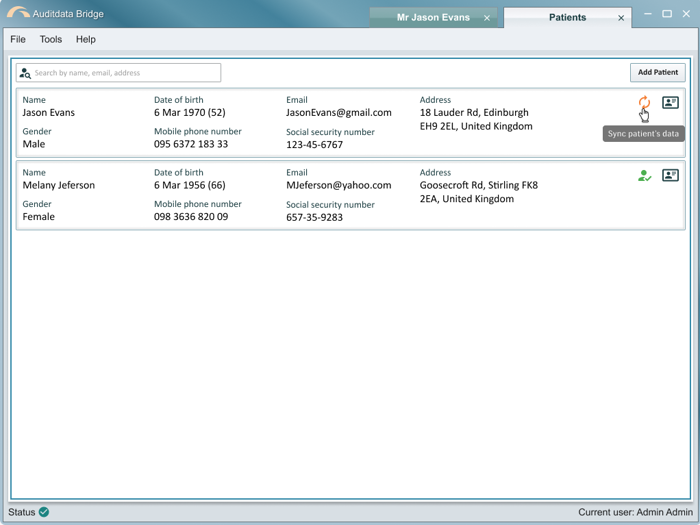The width and height of the screenshot is (700, 525).
Task: Click the Auditdata Bridge logo icon
Action: [x=18, y=12]
